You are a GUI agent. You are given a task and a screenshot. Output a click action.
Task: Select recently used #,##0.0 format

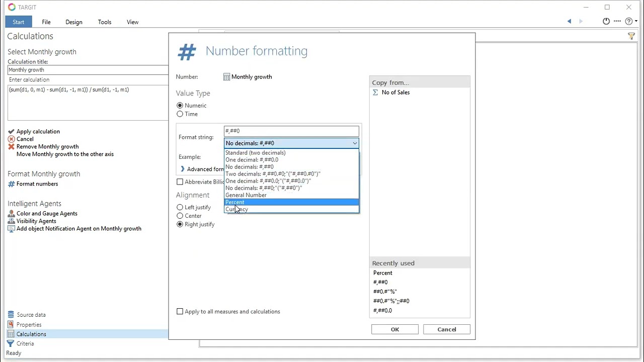[382, 311]
